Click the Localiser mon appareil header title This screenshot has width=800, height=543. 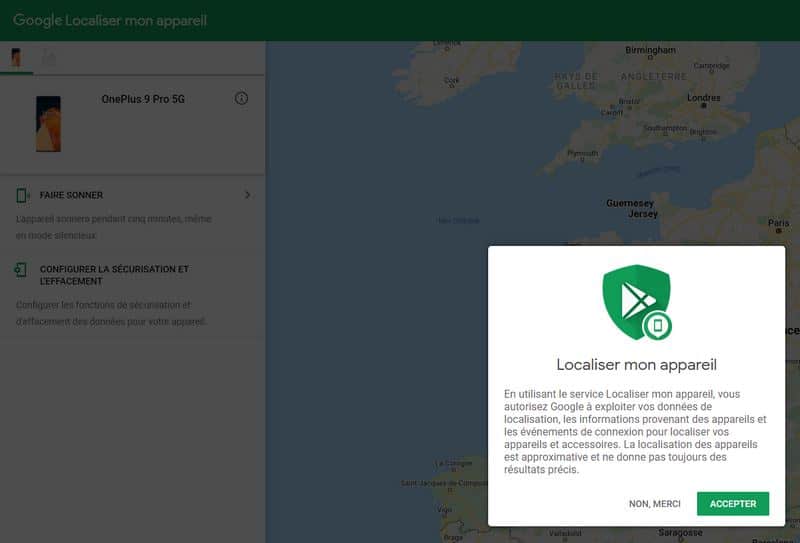(136, 20)
